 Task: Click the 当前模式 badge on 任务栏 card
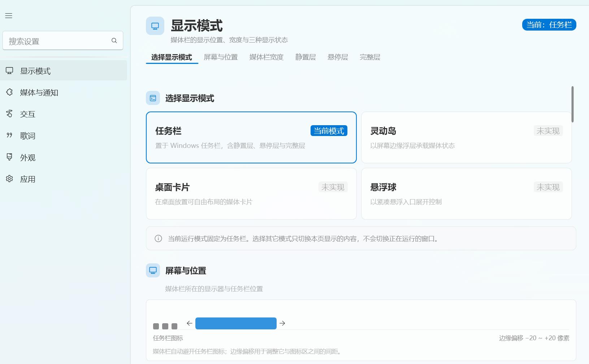[329, 131]
